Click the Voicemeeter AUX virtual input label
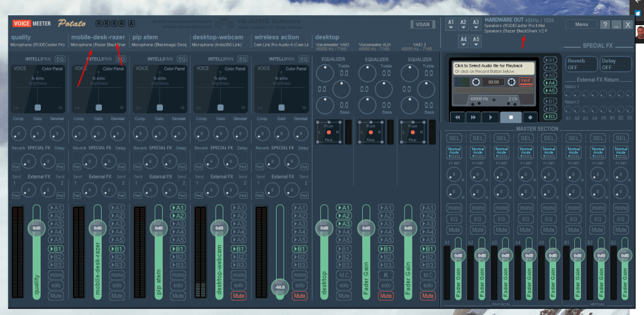This screenshot has width=644, height=315. point(375,45)
